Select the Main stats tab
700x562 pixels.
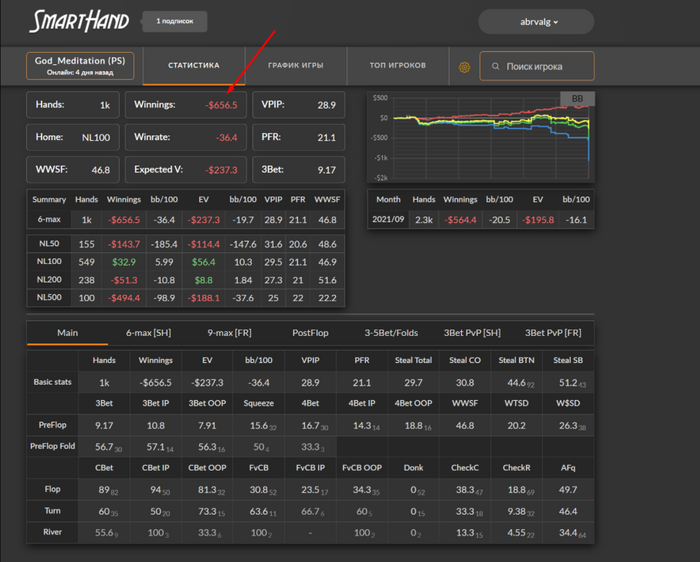click(x=67, y=333)
